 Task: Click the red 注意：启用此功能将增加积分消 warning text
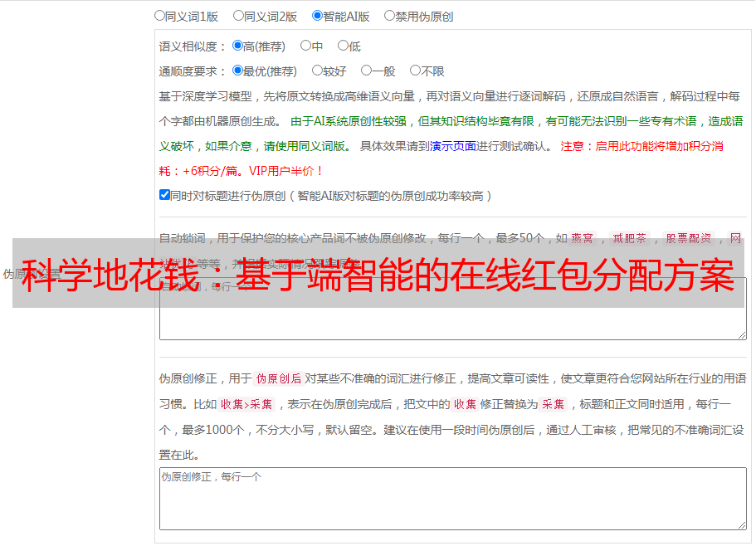pos(641,146)
